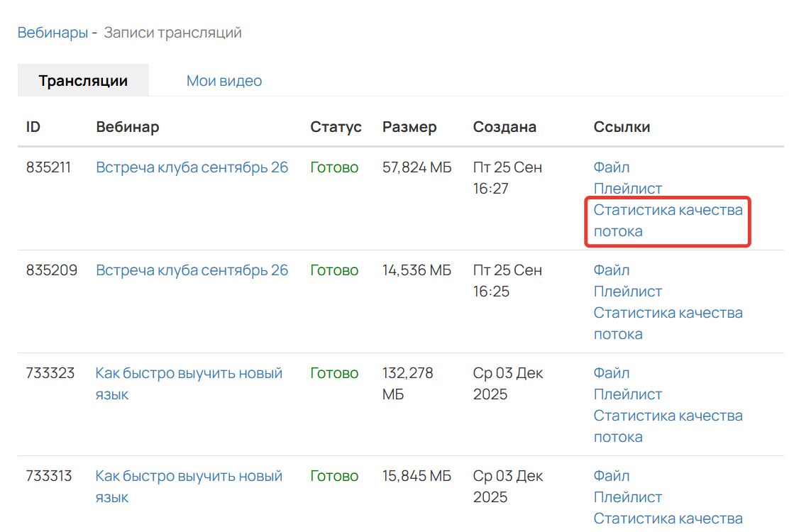The height and width of the screenshot is (532, 811).
Task: Click the Размер column header
Action: (409, 127)
